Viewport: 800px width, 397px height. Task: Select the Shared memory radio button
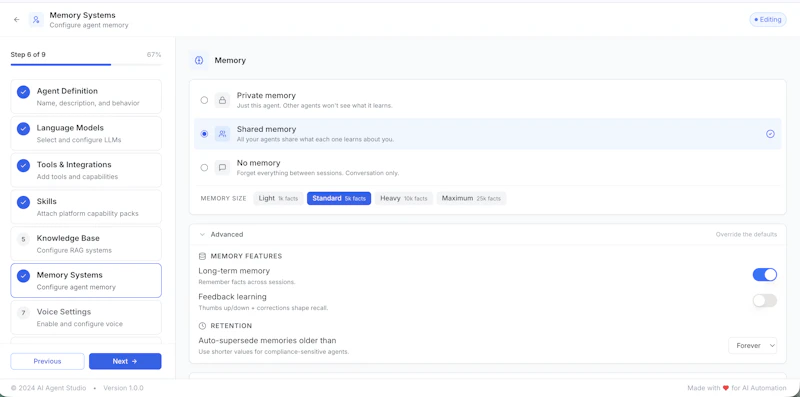point(204,134)
